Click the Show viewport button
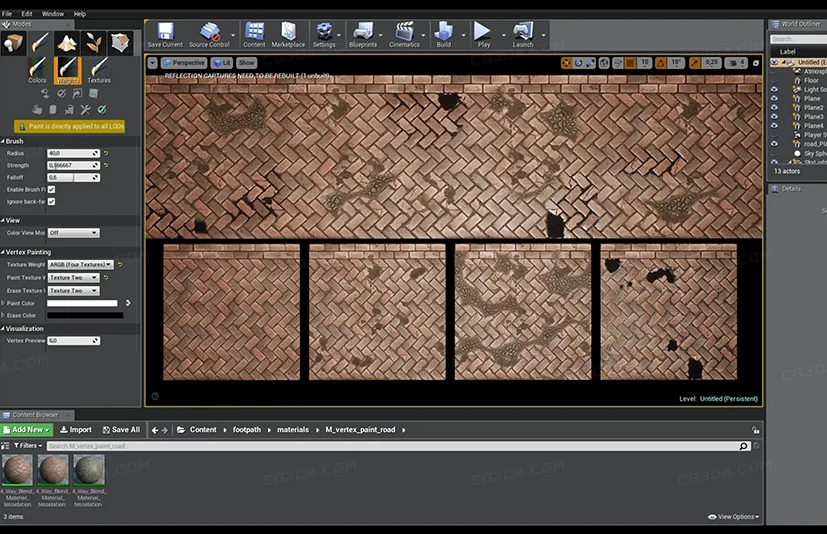Image resolution: width=827 pixels, height=534 pixels. click(246, 63)
